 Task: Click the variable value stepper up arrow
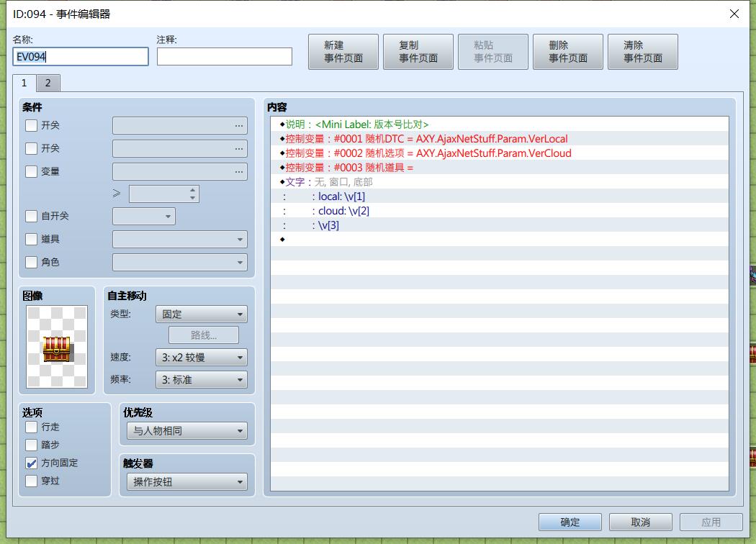[193, 190]
